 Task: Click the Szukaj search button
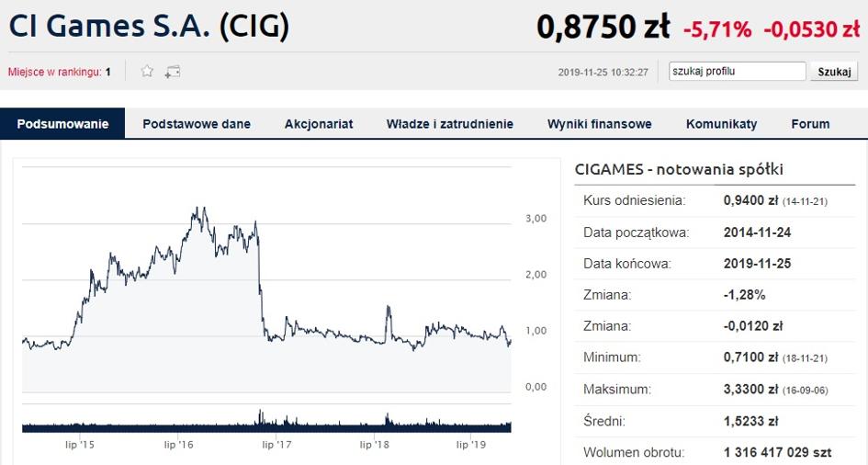point(834,72)
